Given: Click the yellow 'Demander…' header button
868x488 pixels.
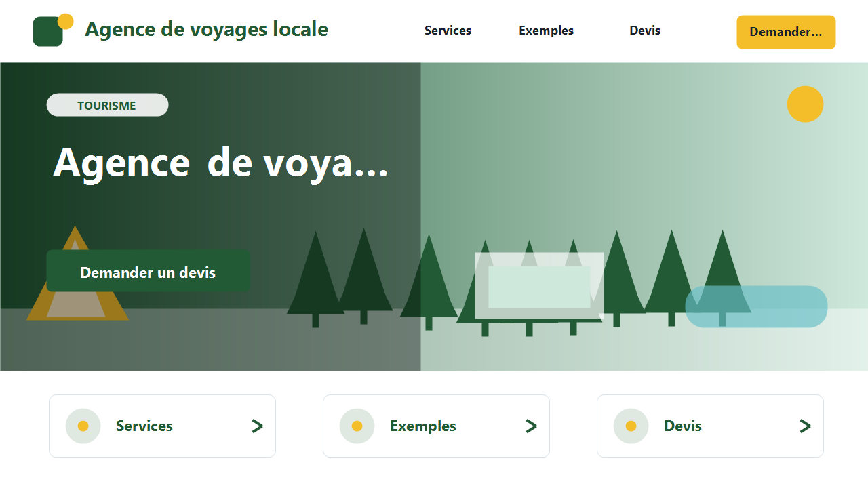Looking at the screenshot, I should pyautogui.click(x=786, y=32).
